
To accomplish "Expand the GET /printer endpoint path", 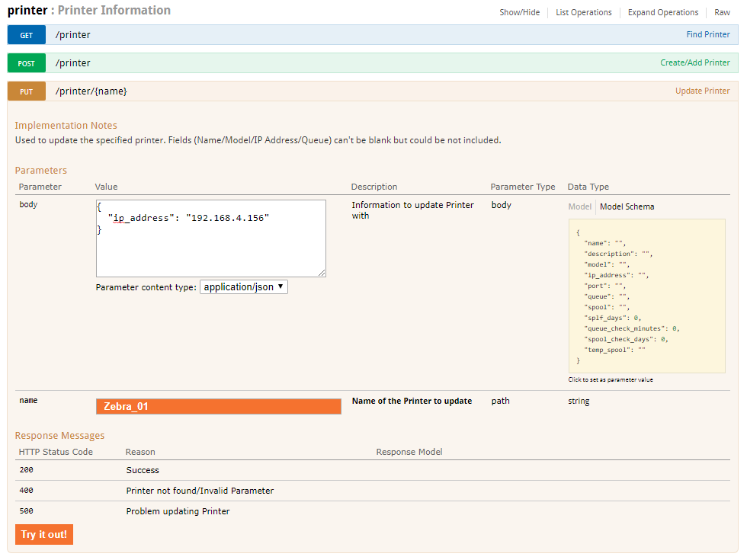I will click(x=73, y=35).
